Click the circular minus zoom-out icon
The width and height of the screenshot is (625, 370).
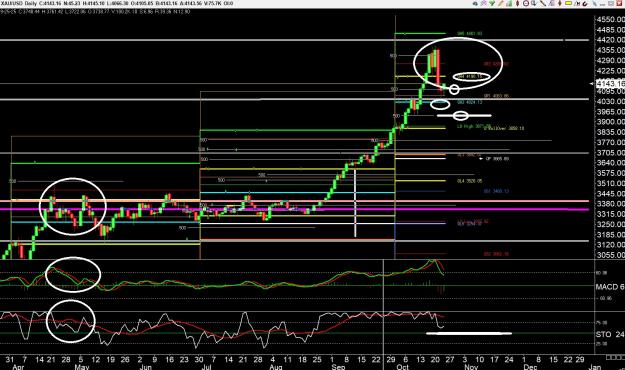[526, 3]
